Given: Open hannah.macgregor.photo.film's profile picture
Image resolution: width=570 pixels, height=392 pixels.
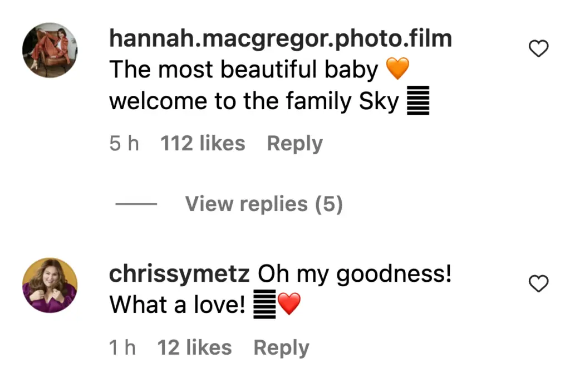Looking at the screenshot, I should tap(50, 50).
